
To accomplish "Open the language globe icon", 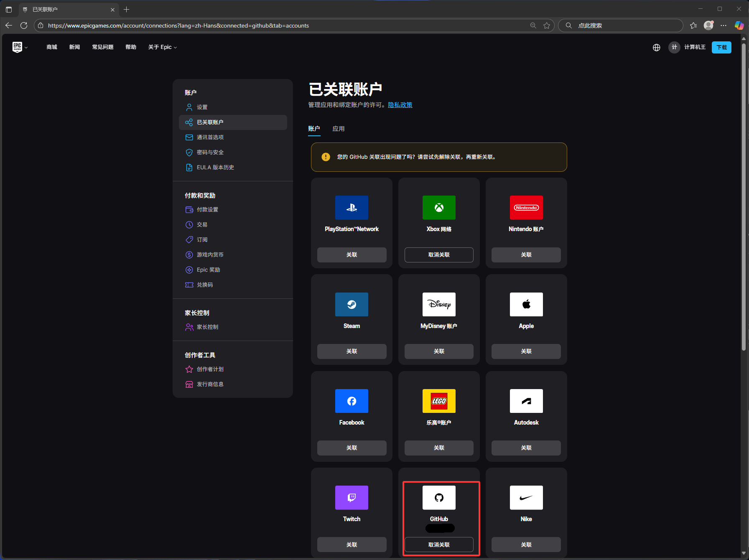I will [x=656, y=47].
